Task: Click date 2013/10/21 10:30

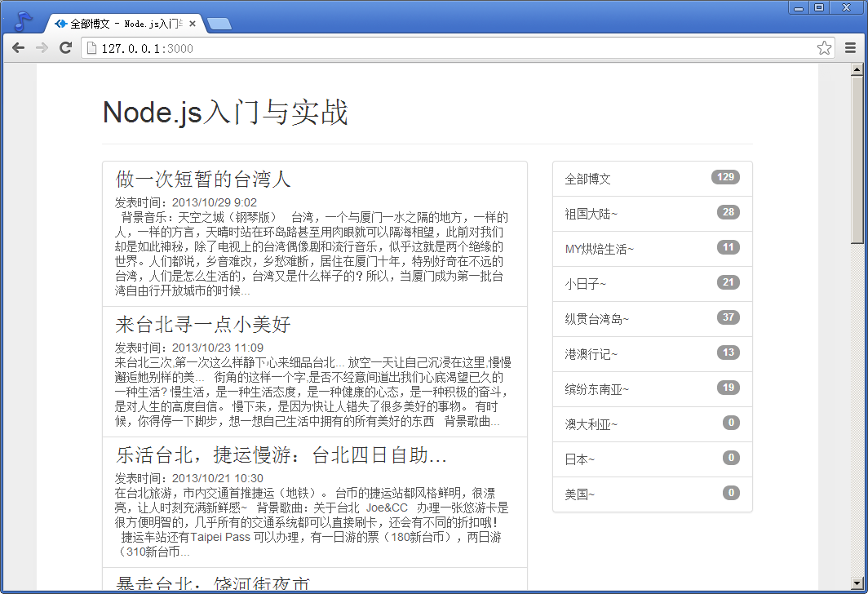Action: [x=218, y=478]
